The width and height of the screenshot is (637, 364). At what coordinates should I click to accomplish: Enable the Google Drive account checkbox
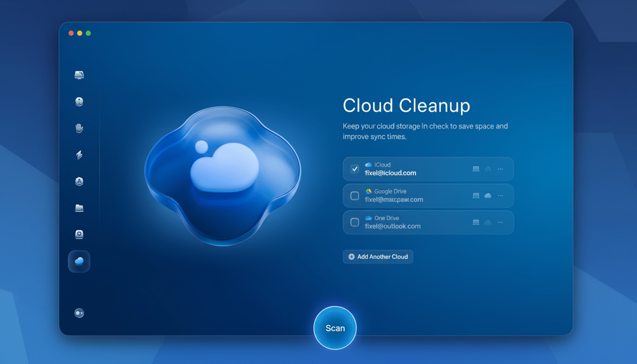(354, 195)
